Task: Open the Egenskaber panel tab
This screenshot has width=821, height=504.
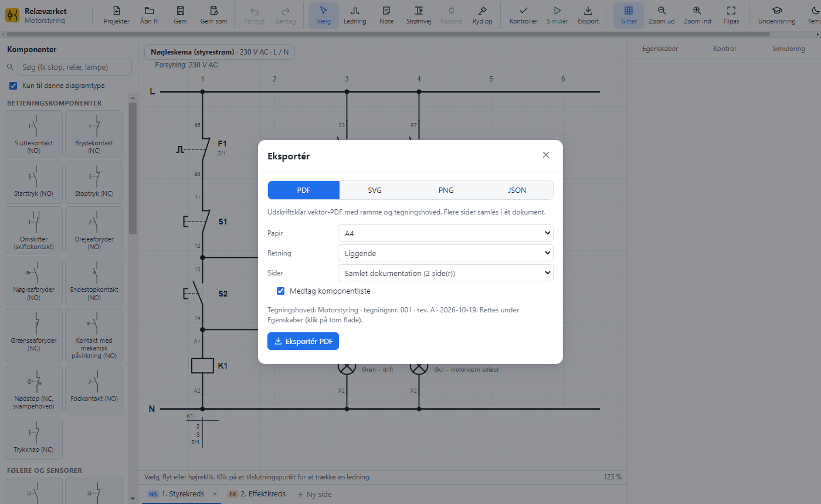Action: click(660, 49)
